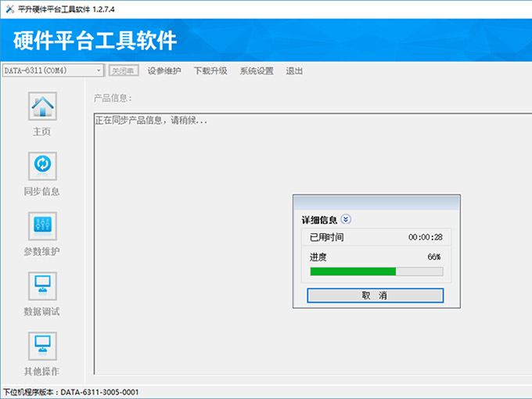Click the 详细信息 heading text
532x399 pixels.
[x=319, y=220]
